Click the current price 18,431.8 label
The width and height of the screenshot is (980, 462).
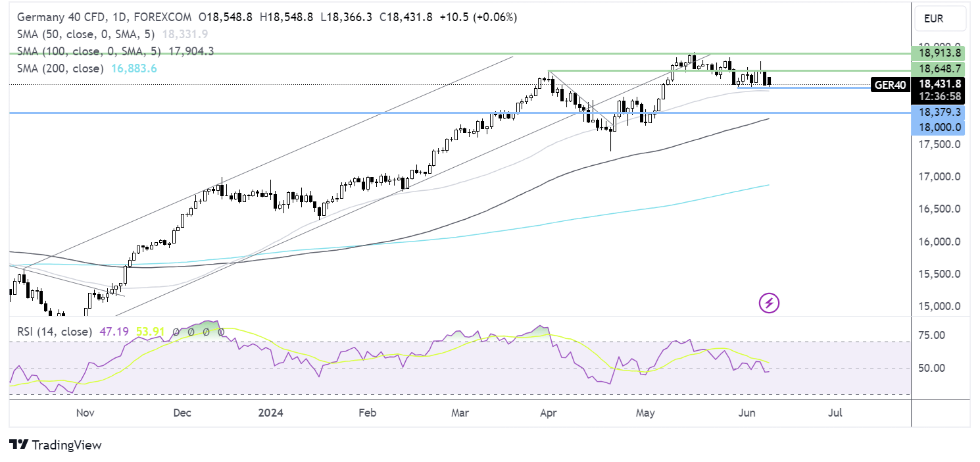point(939,84)
